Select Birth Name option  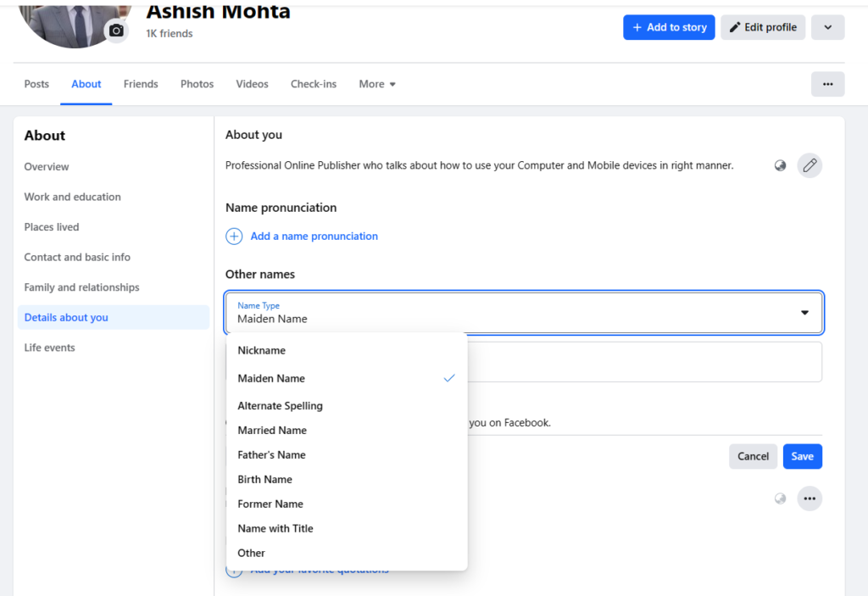pyautogui.click(x=347, y=479)
